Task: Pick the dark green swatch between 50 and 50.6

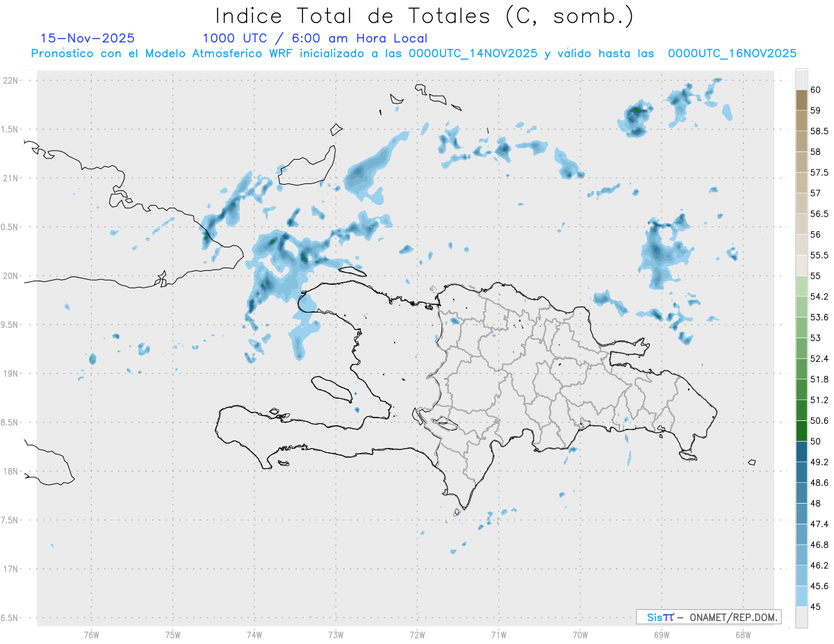Action: point(801,431)
